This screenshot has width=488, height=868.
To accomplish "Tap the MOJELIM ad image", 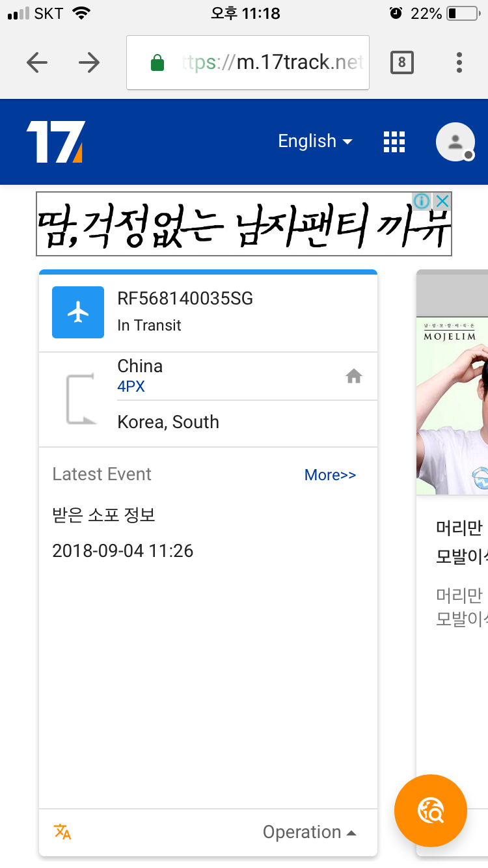I will pyautogui.click(x=452, y=407).
